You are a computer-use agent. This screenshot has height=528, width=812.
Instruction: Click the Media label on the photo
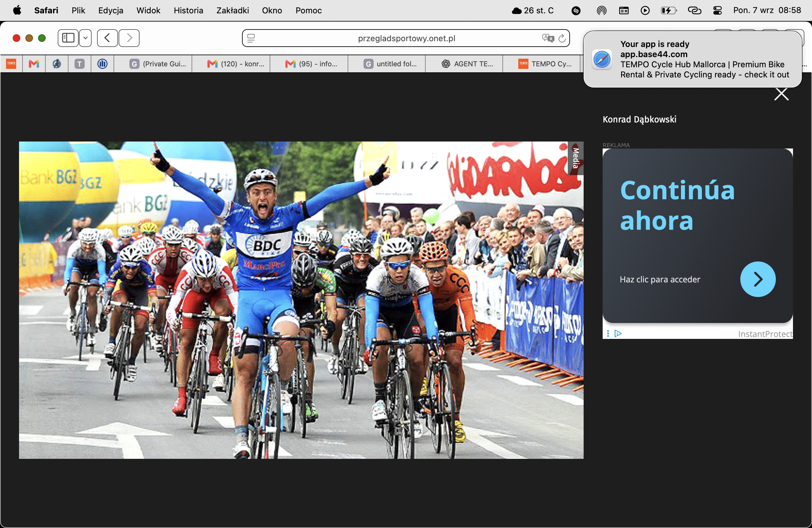pyautogui.click(x=576, y=158)
